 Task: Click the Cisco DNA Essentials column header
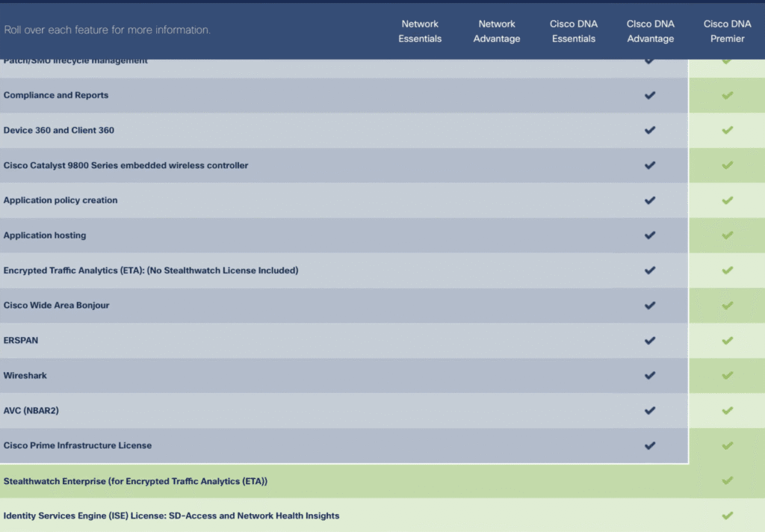tap(574, 31)
